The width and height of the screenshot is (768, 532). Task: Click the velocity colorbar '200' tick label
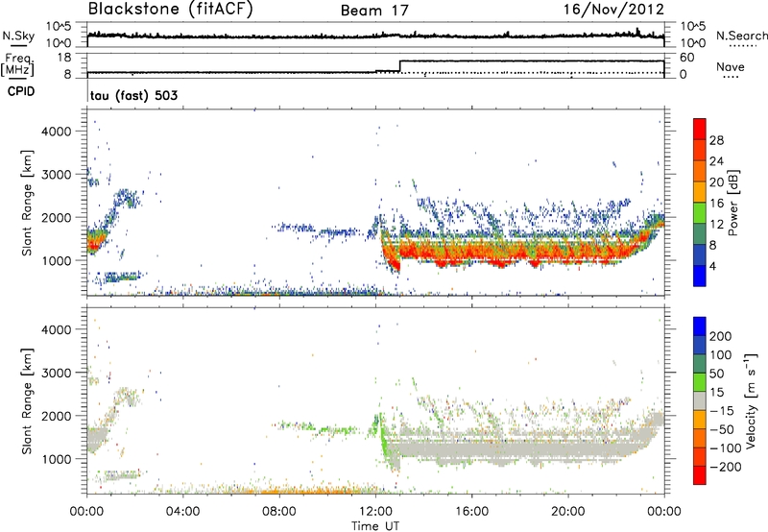coord(721,336)
